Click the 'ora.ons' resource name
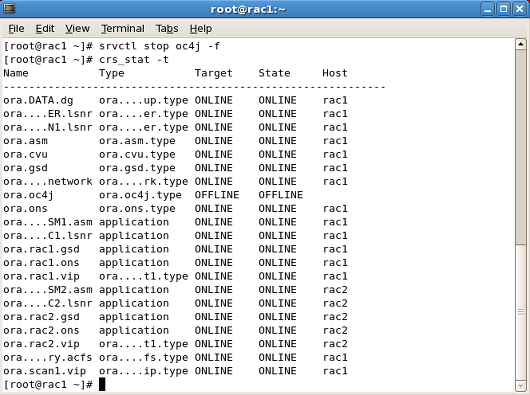 [x=25, y=208]
